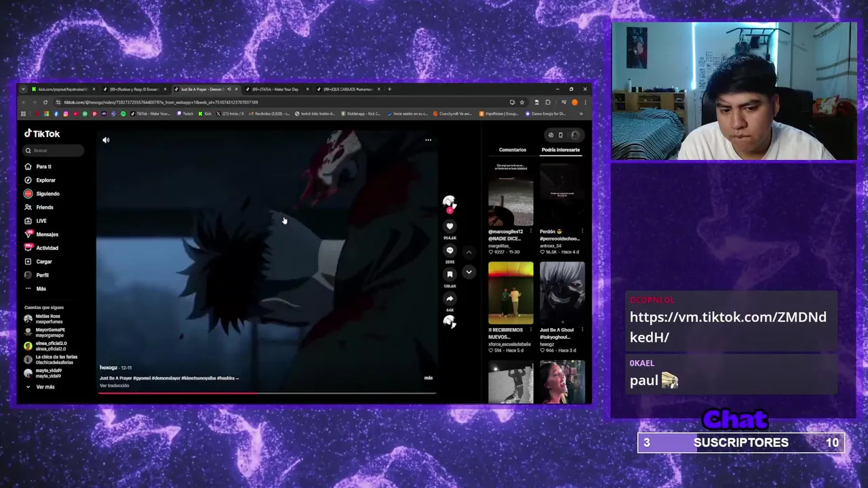Open the browser three-dot menu
This screenshot has width=868, height=488.
coord(585,102)
